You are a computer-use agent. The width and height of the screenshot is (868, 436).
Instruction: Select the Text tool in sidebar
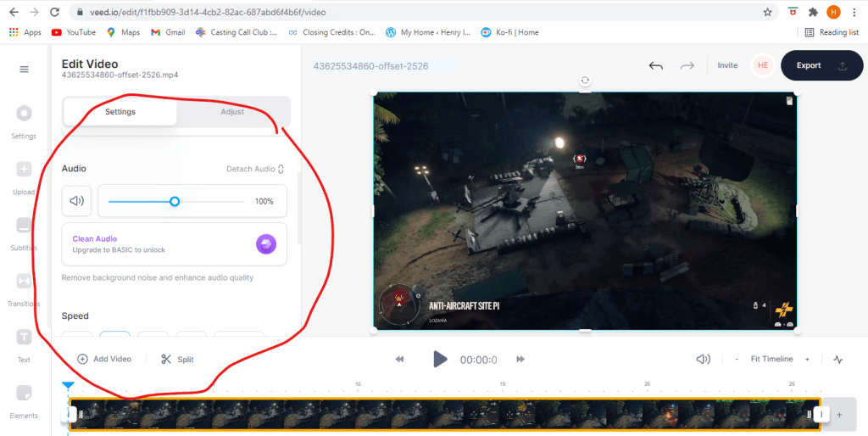pos(24,338)
